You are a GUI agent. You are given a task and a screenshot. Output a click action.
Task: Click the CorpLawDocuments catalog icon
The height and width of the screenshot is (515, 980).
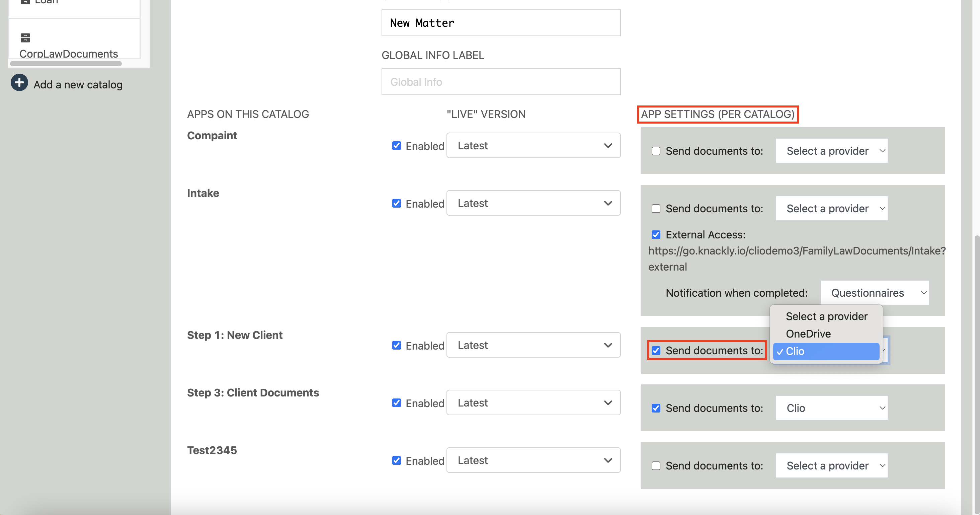click(x=25, y=38)
